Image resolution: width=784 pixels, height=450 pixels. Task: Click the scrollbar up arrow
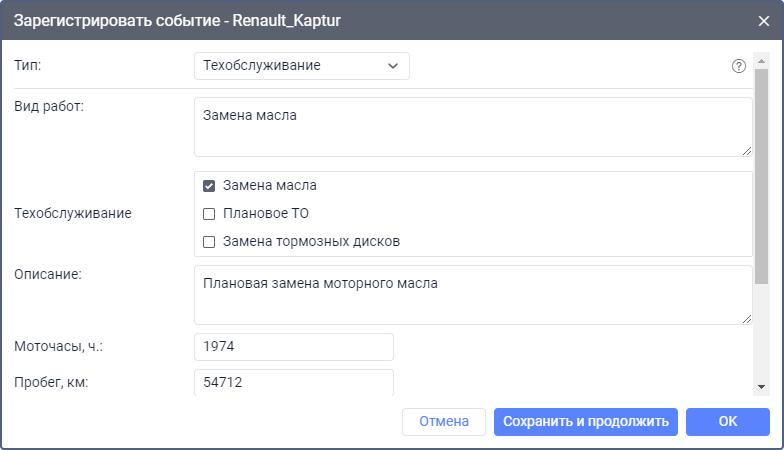coord(761,49)
